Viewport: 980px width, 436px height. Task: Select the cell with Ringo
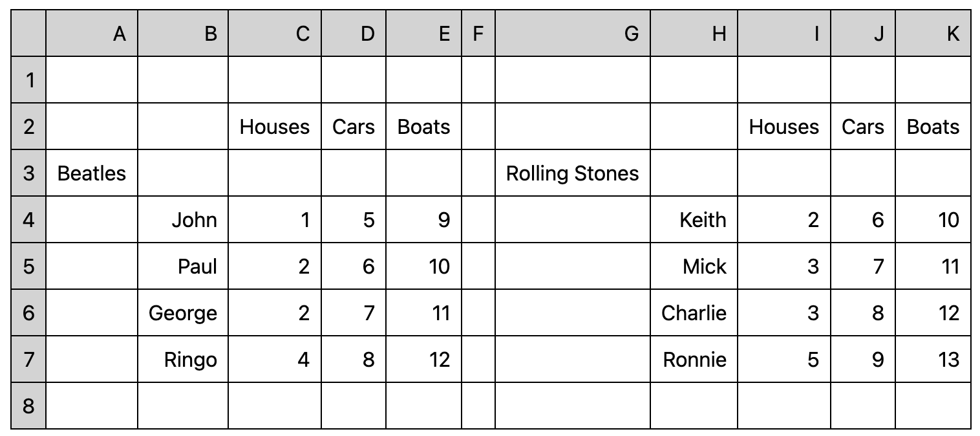183,359
